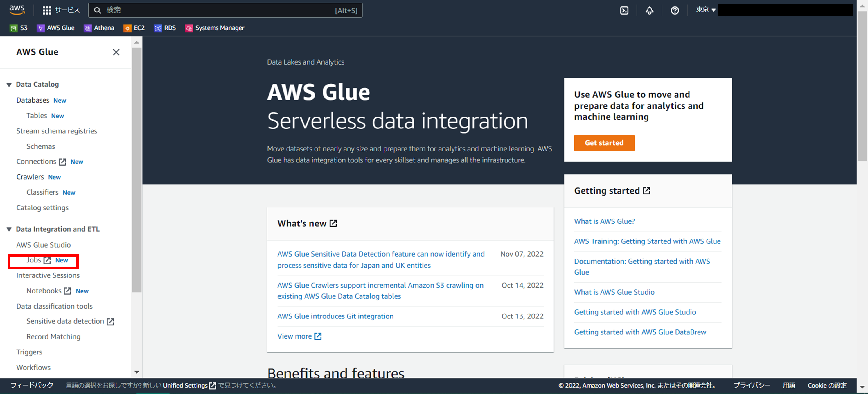Open Jobs in the sidebar
868x394 pixels.
click(x=34, y=260)
